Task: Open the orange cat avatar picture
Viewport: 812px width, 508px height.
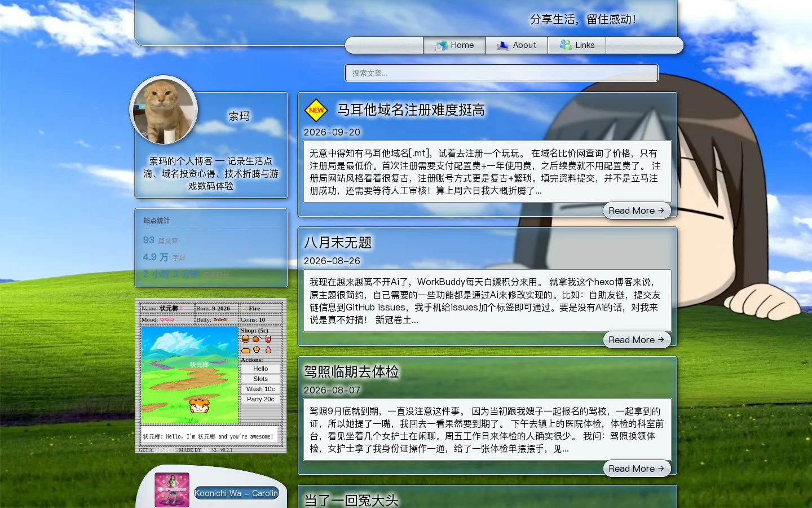Action: click(164, 110)
